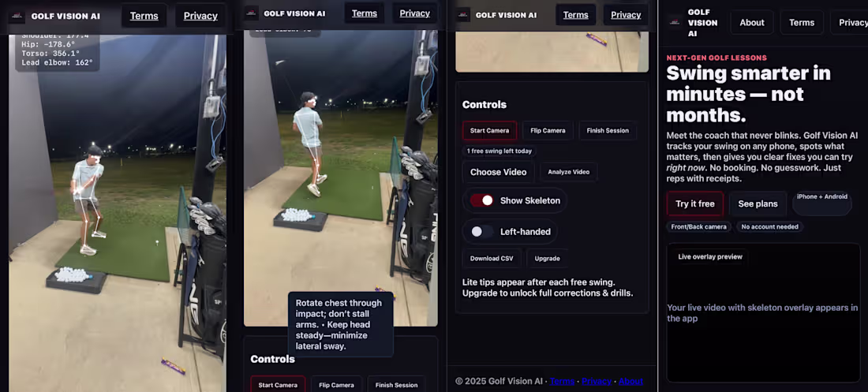Select the Front/Back camera tag
This screenshot has height=392, width=868.
[698, 226]
